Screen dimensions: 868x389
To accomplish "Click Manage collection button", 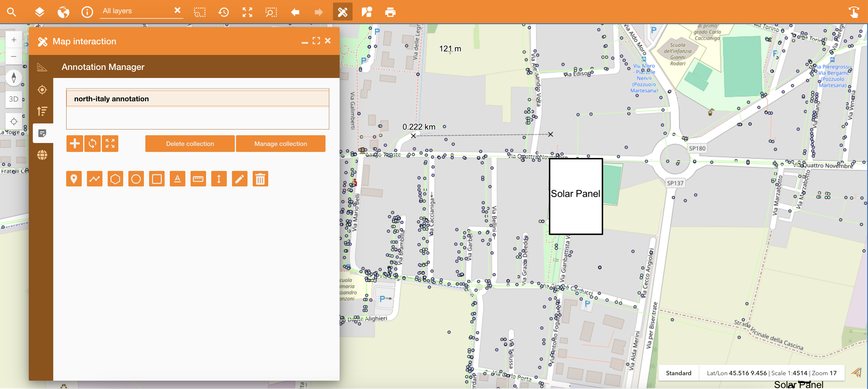I will coord(281,144).
